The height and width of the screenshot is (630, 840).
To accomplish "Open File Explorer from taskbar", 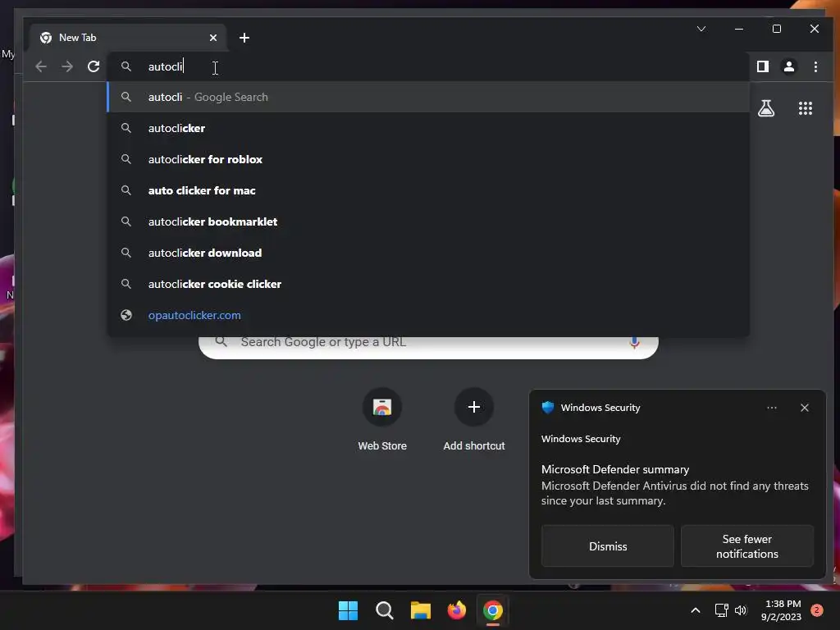I will (x=421, y=610).
